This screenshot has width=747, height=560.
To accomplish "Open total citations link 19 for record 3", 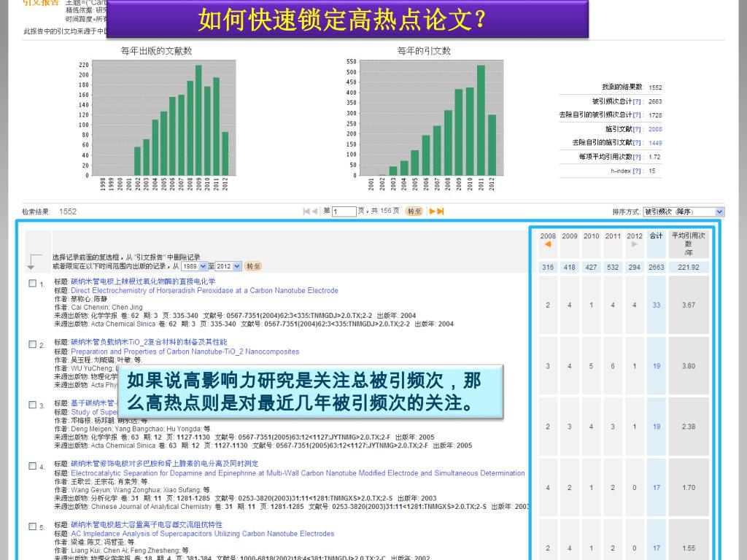I will click(x=656, y=427).
